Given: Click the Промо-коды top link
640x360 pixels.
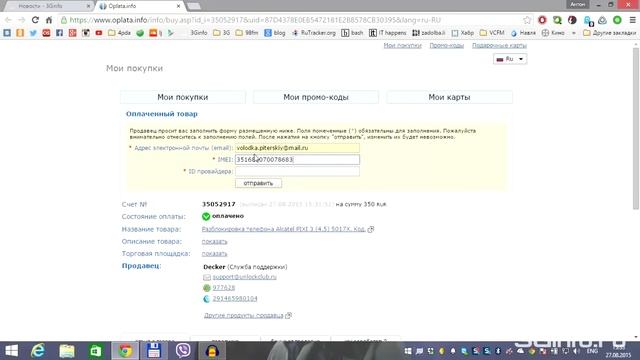Looking at the screenshot, I should pos(447,45).
